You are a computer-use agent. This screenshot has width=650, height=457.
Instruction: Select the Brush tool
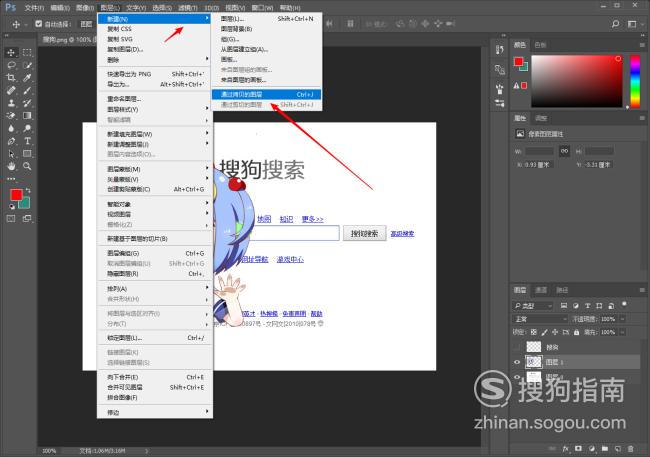(x=27, y=90)
